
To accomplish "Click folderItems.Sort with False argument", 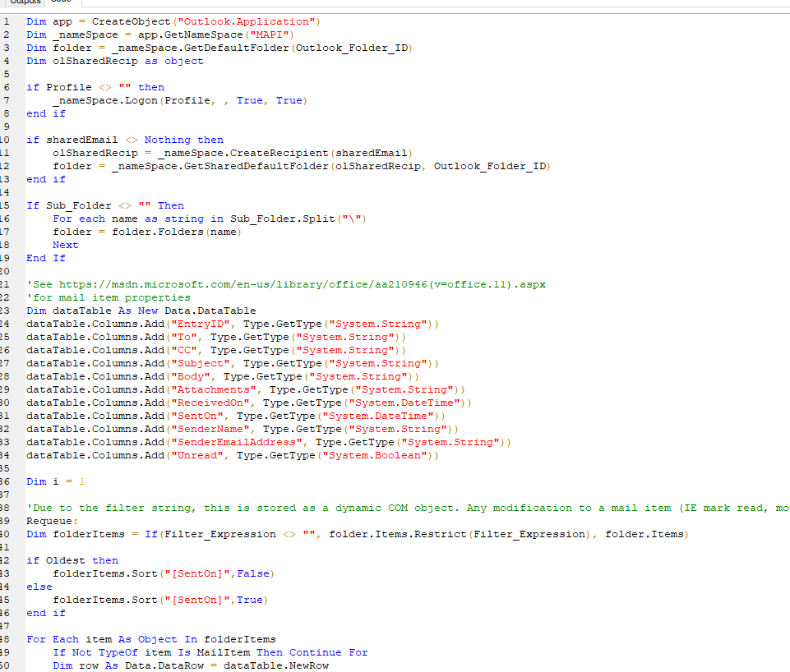I will [164, 573].
